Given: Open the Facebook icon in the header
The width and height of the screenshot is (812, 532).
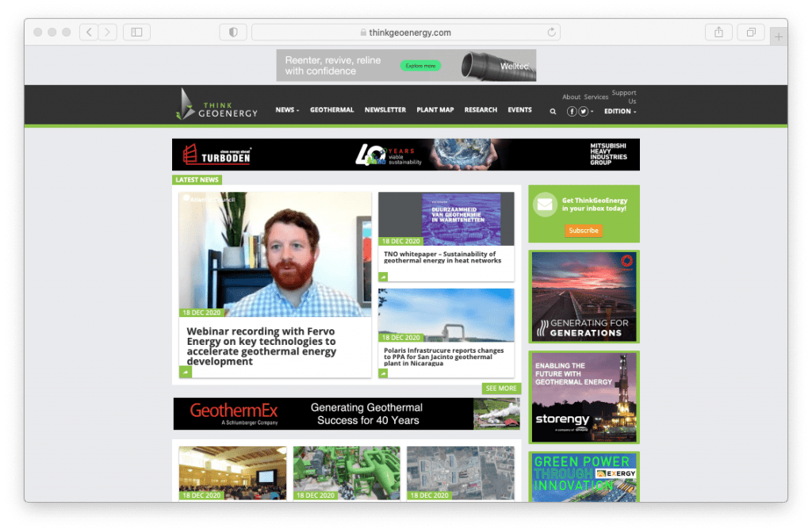Looking at the screenshot, I should coord(572,112).
